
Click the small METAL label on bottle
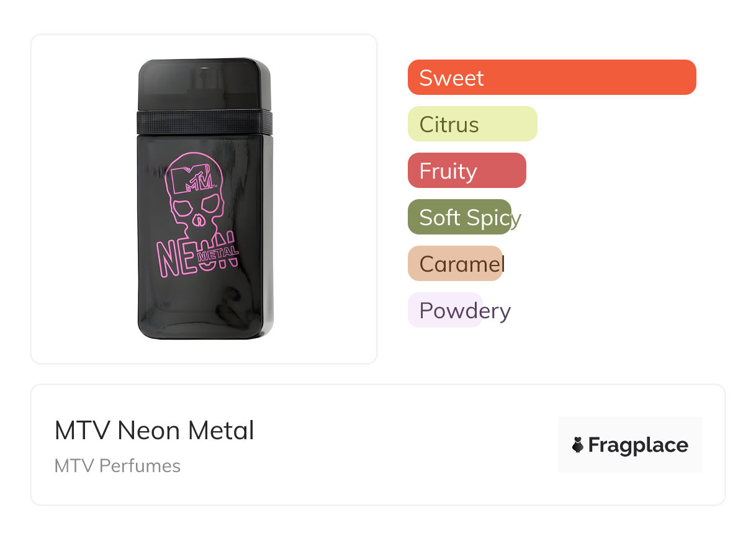pyautogui.click(x=217, y=252)
